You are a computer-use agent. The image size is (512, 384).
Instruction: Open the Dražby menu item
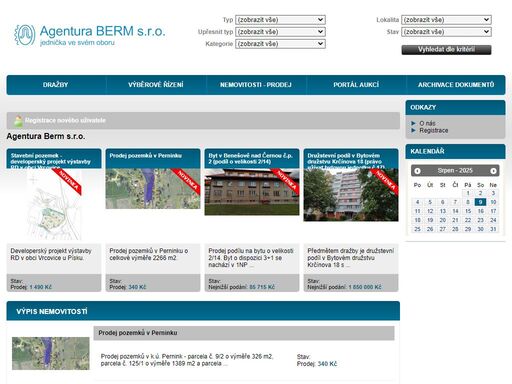point(56,85)
